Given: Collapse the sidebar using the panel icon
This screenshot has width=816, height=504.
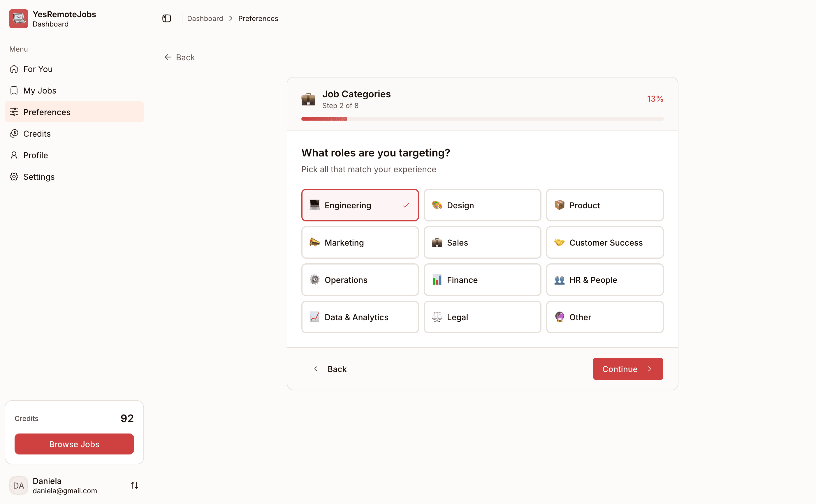Looking at the screenshot, I should [166, 18].
